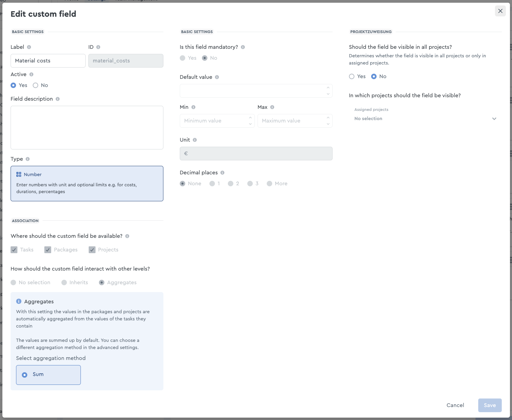This screenshot has width=512, height=420.
Task: Click the Minimum value input
Action: click(x=217, y=121)
